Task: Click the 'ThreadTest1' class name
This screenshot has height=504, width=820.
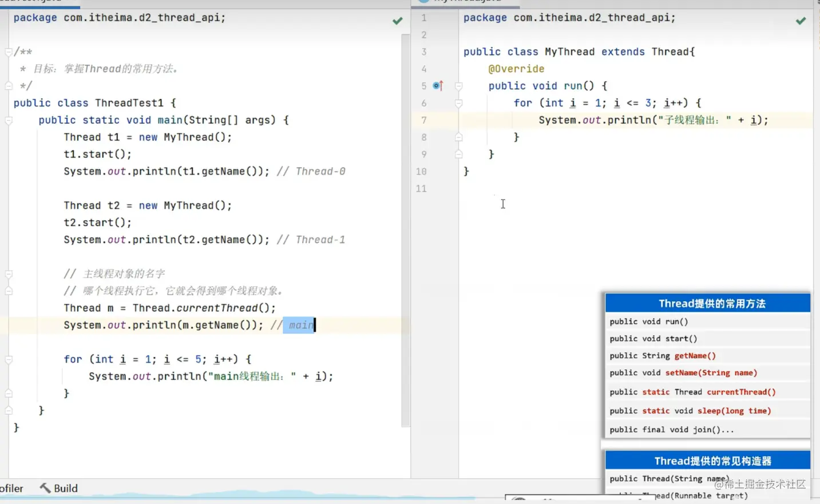Action: [129, 103]
